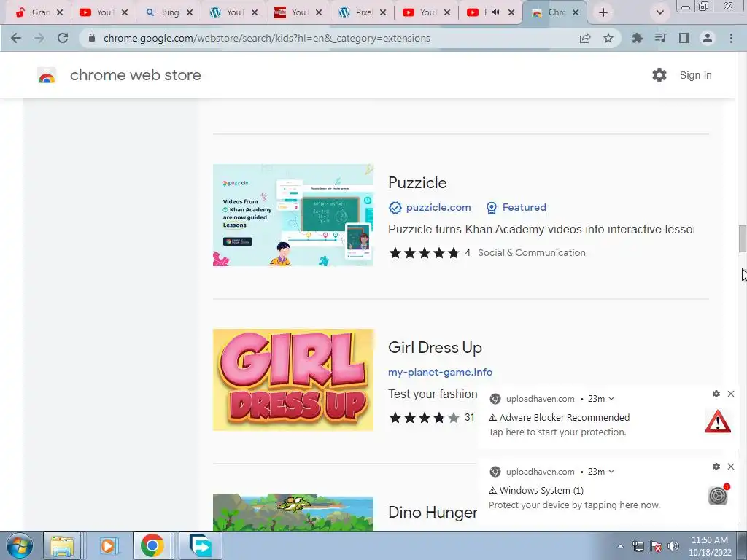Open the Girl Dress Up extension title
Viewport: 747px width, 560px height.
tap(435, 348)
